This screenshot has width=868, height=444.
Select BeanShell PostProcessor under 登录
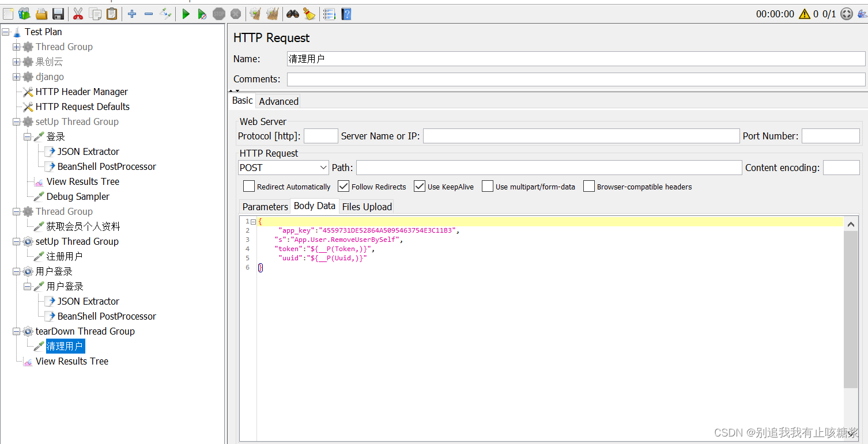(107, 166)
